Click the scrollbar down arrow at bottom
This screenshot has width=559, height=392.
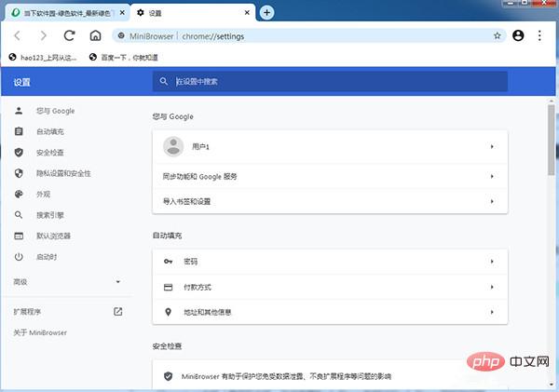point(552,385)
